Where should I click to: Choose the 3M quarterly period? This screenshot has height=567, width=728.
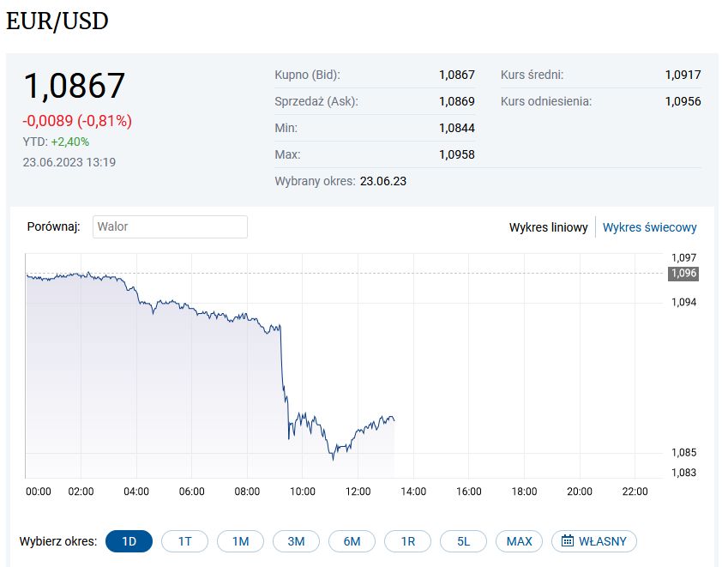[x=296, y=541]
